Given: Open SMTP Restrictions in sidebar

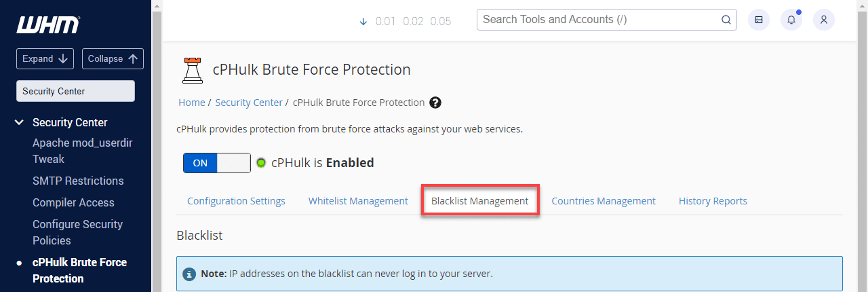Looking at the screenshot, I should coord(78,181).
